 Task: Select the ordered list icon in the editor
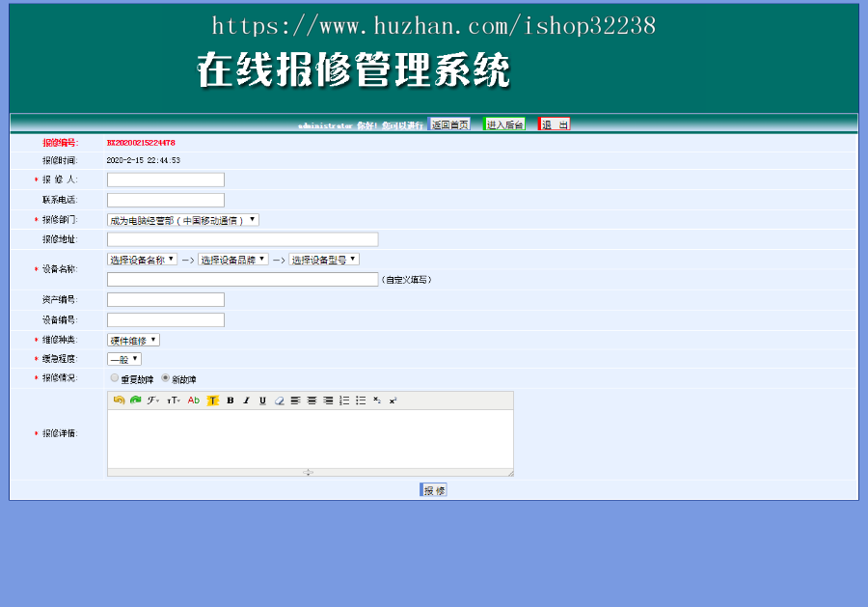coord(344,400)
